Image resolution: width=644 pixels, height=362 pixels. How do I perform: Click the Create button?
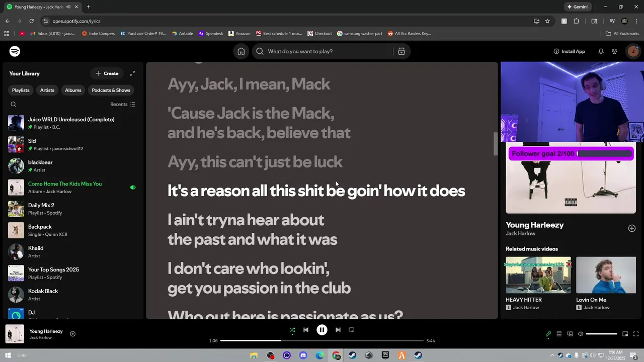(x=107, y=73)
